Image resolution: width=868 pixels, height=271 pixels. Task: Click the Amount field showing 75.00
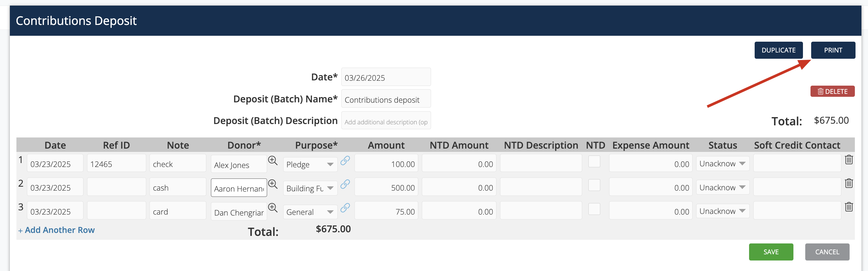coord(386,211)
